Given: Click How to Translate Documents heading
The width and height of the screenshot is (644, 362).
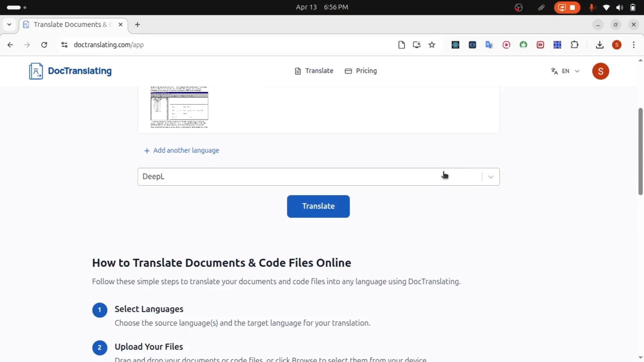Looking at the screenshot, I should (x=222, y=263).
